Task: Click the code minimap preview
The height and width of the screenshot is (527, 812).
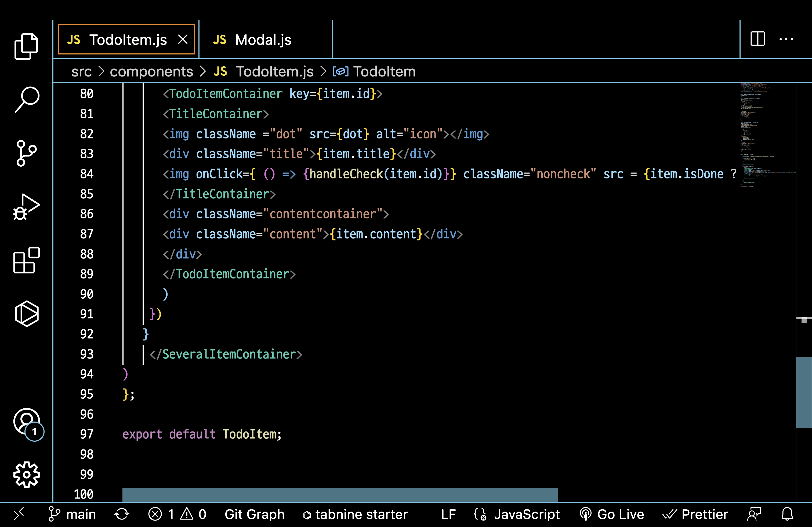Action: coord(768,135)
